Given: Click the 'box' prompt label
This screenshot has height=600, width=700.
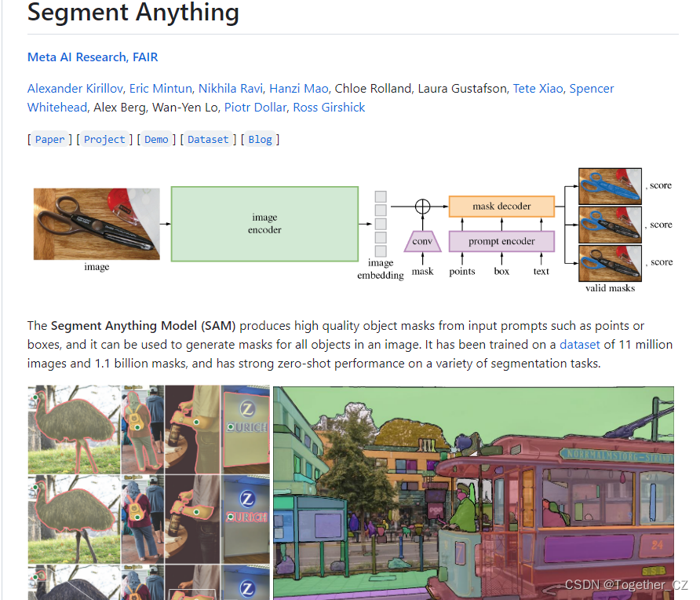Looking at the screenshot, I should pos(501,271).
